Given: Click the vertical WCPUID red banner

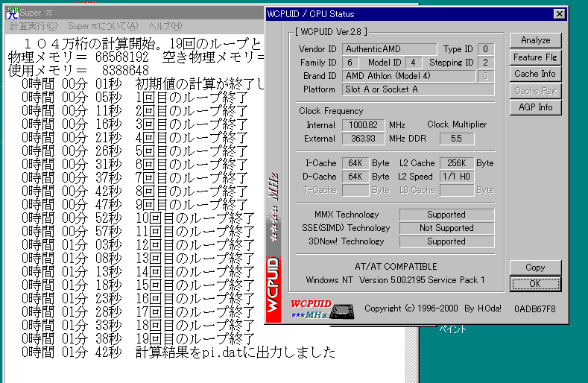Looking at the screenshot, I should point(274,289).
